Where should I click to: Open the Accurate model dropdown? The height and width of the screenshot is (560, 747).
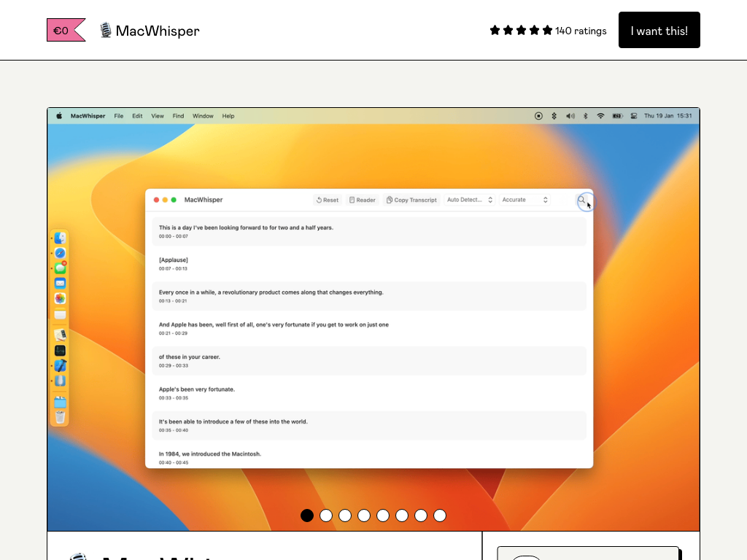pos(525,200)
